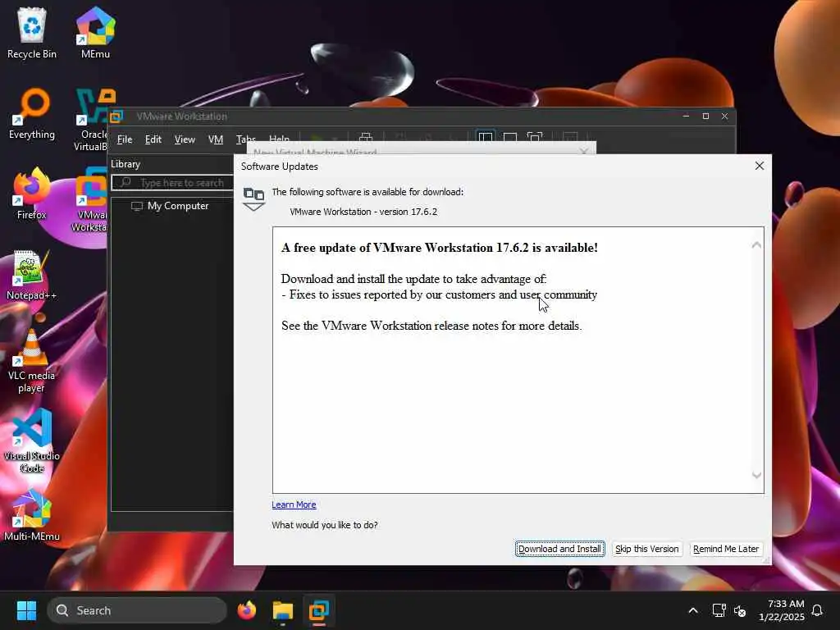Click the VMware Workstation taskbar icon
The height and width of the screenshot is (630, 840).
319,610
